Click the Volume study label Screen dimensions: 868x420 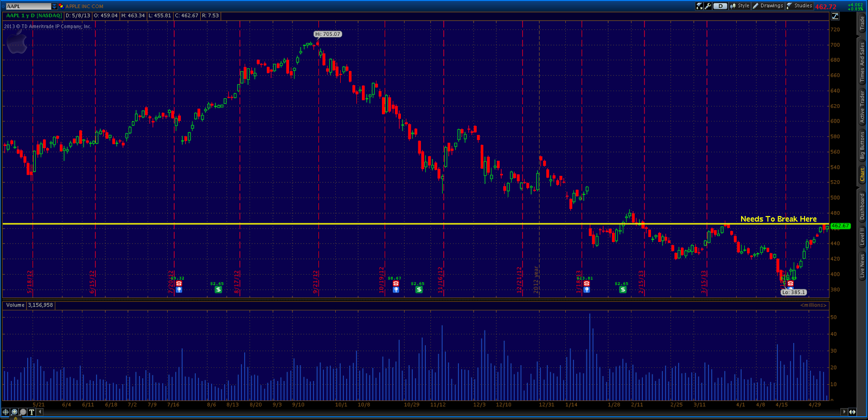pos(15,305)
